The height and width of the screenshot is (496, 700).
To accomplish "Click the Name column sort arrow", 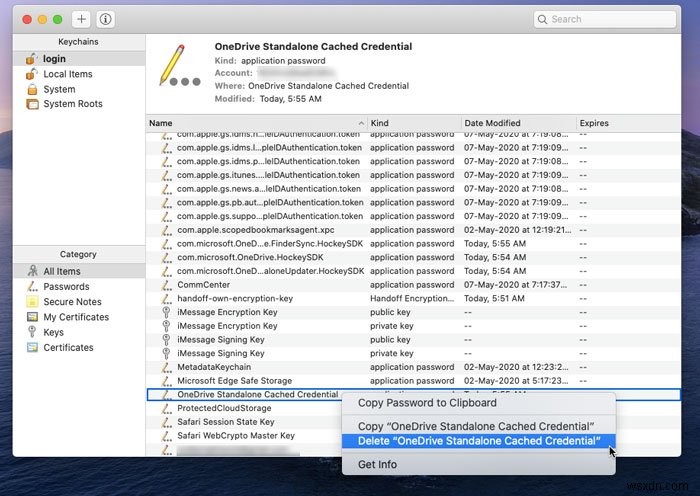I will click(x=361, y=123).
